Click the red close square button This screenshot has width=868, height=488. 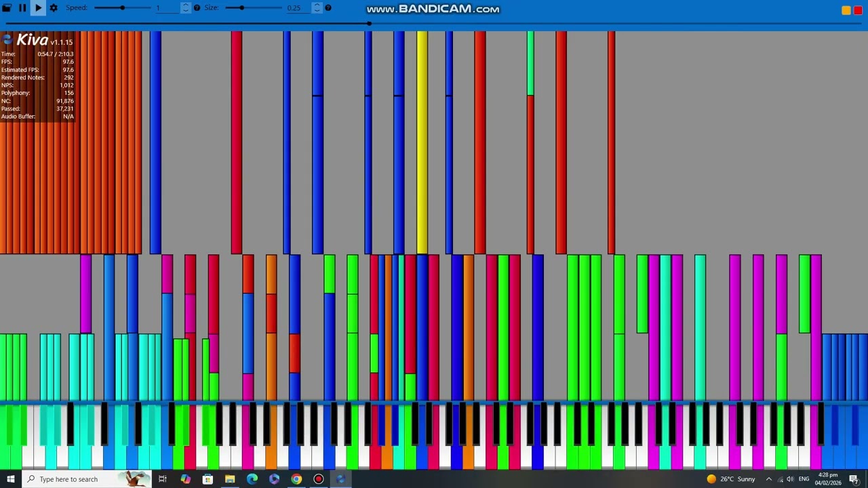click(x=858, y=10)
